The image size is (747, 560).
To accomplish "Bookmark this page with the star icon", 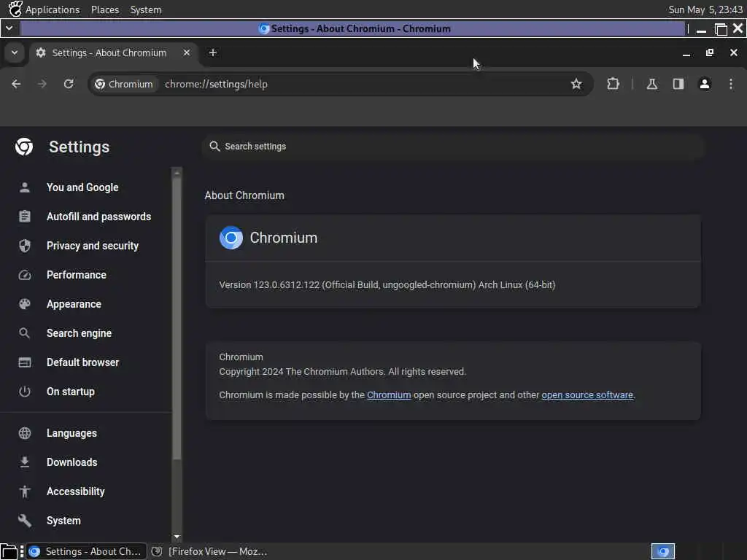I will coord(576,85).
